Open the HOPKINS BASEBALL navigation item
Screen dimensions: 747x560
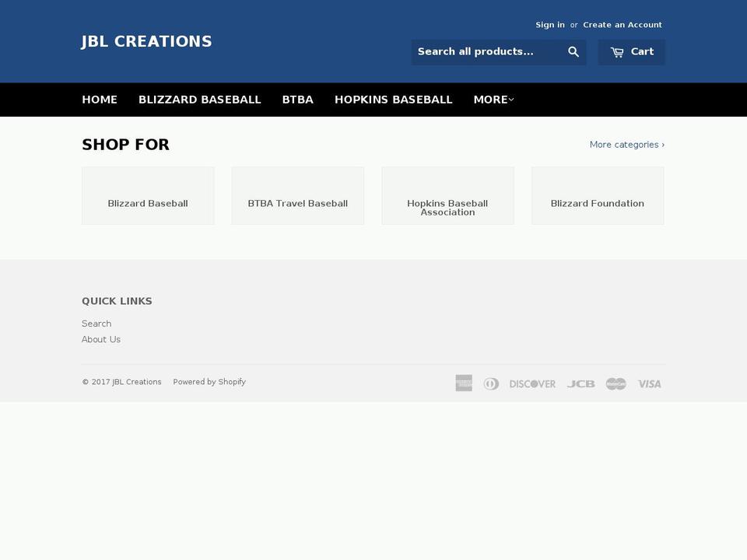394,100
